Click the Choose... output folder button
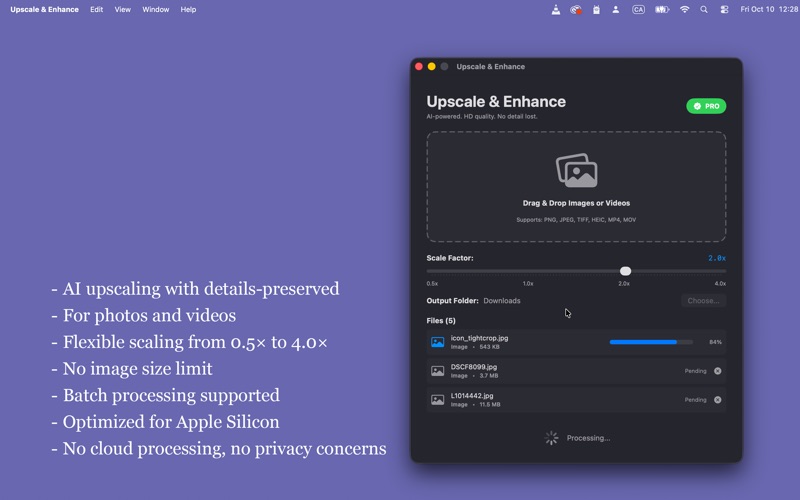 click(x=703, y=301)
